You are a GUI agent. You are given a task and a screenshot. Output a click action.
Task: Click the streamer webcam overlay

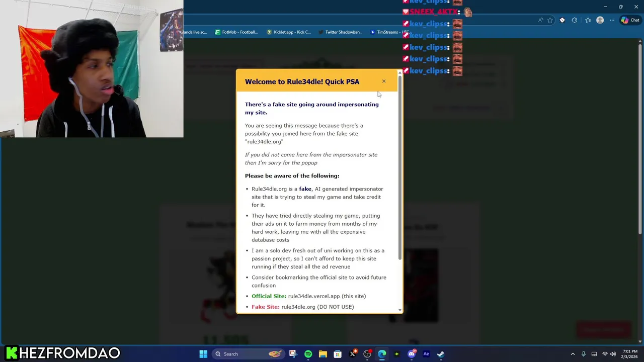pos(92,68)
